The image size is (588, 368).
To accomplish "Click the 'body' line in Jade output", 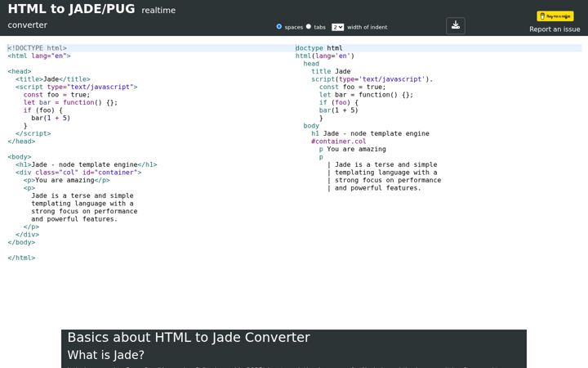I will [x=311, y=126].
